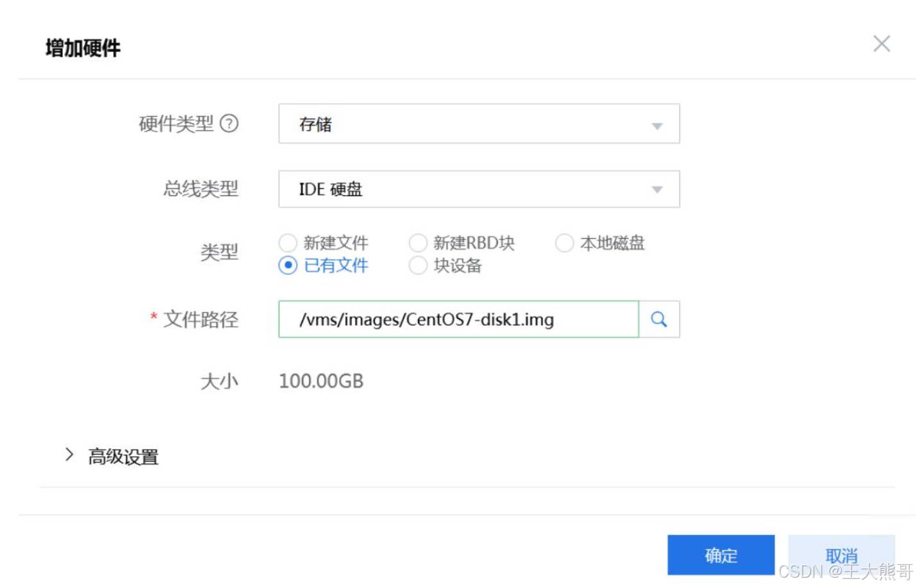916x588 pixels.
Task: Expand the 高级设置 section chevron
Action: [x=69, y=455]
